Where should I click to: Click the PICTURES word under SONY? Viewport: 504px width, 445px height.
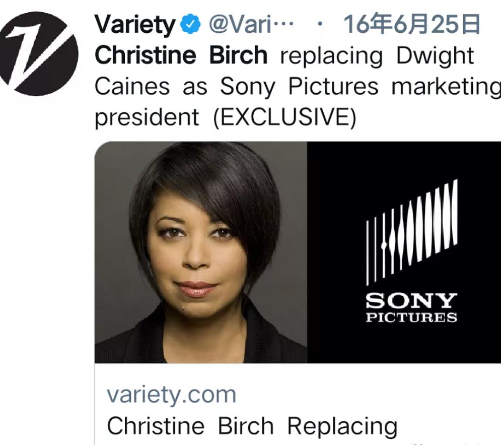[x=411, y=317]
